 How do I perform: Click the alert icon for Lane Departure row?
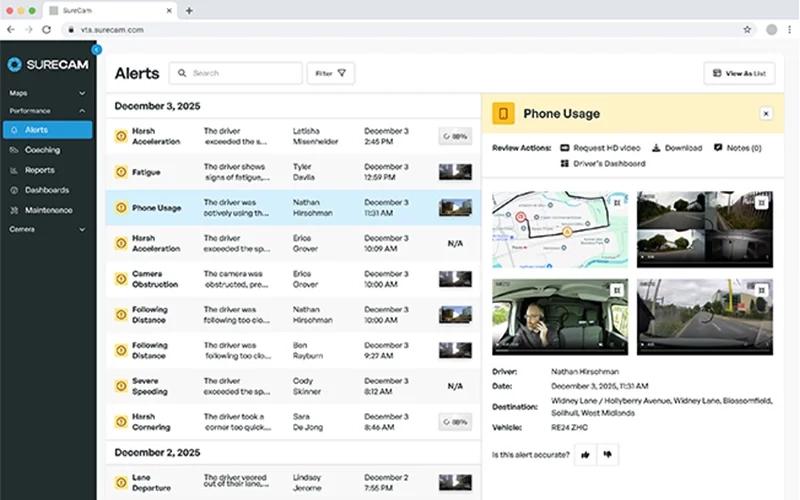[x=121, y=483]
